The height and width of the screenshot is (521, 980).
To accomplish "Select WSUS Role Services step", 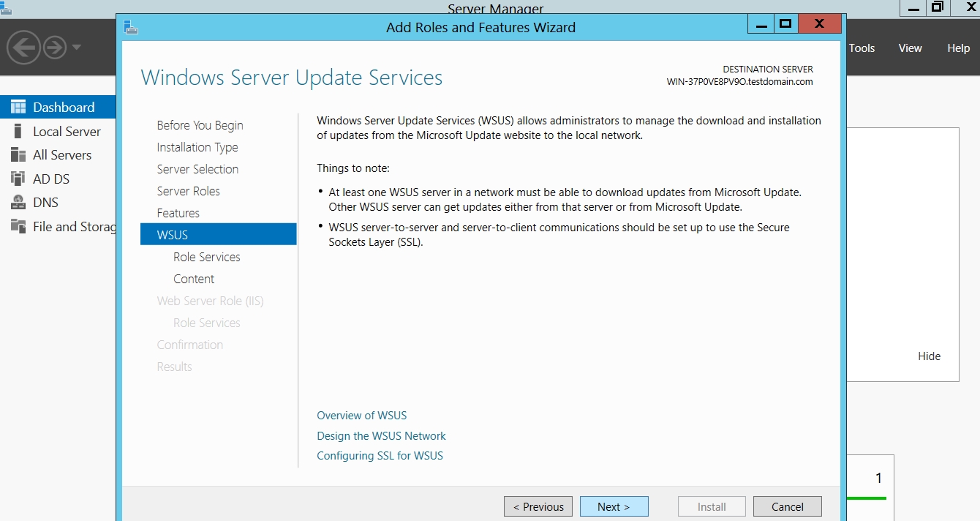I will point(207,257).
